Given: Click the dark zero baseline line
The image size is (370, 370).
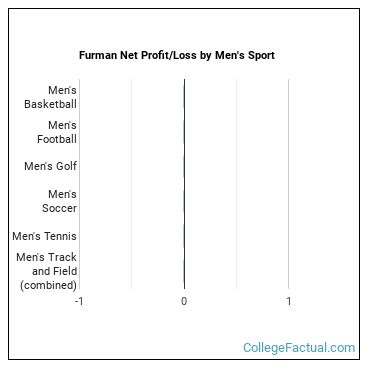Looking at the screenshot, I should click(184, 184).
